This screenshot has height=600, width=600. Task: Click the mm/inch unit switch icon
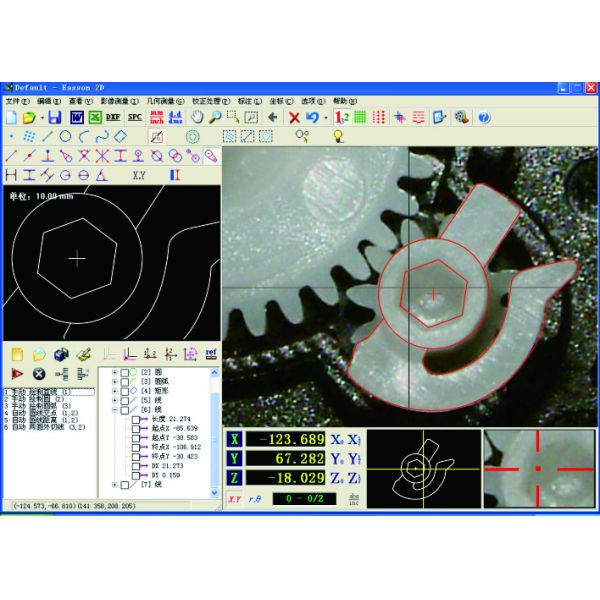[157, 118]
